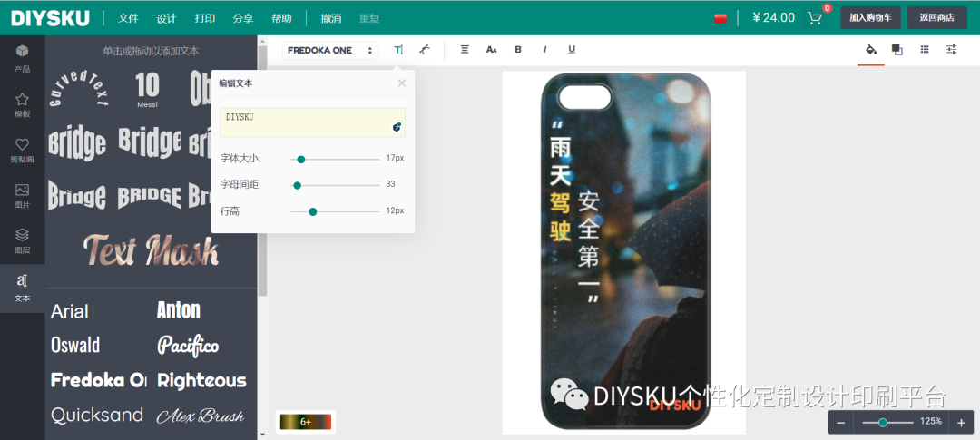Image resolution: width=980 pixels, height=440 pixels.
Task: Click the 字母间距 slider handle
Action: (298, 185)
